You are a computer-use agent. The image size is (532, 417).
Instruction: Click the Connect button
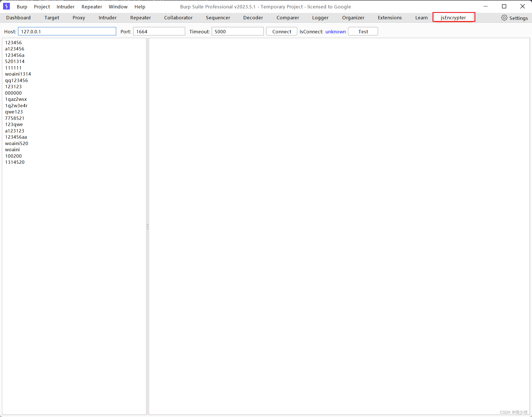282,31
